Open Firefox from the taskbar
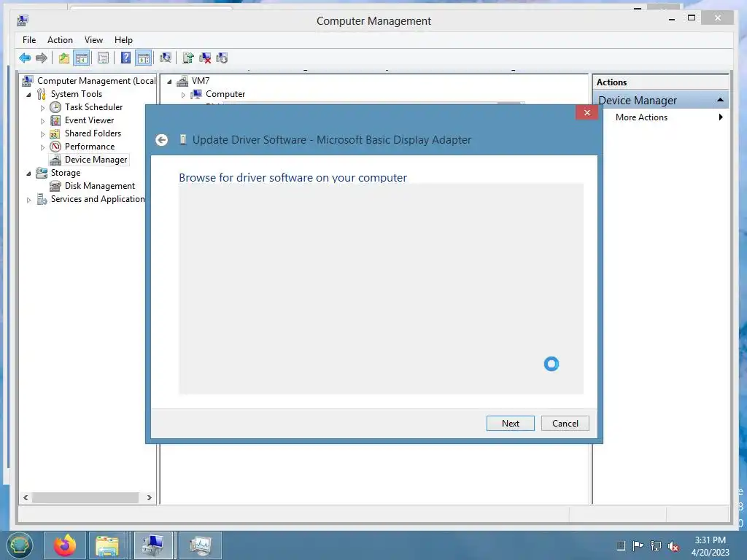This screenshot has width=747, height=560. (65, 545)
